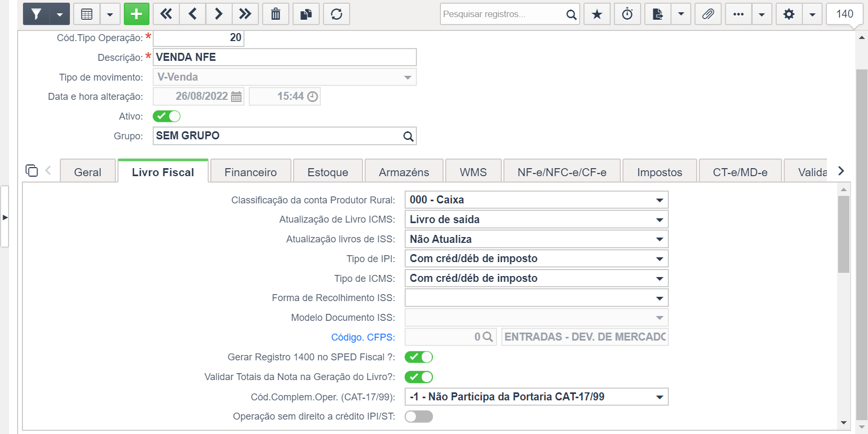Click the stopwatch timer icon

(627, 14)
